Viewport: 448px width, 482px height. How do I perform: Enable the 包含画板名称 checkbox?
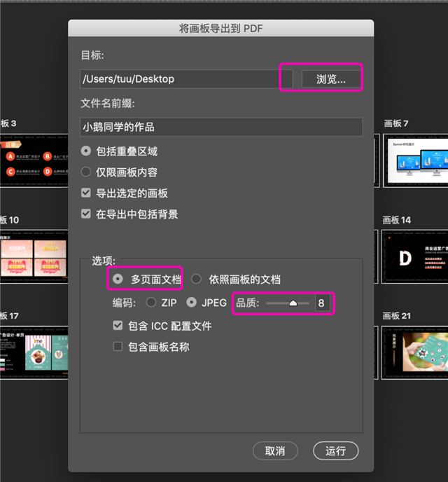(118, 346)
